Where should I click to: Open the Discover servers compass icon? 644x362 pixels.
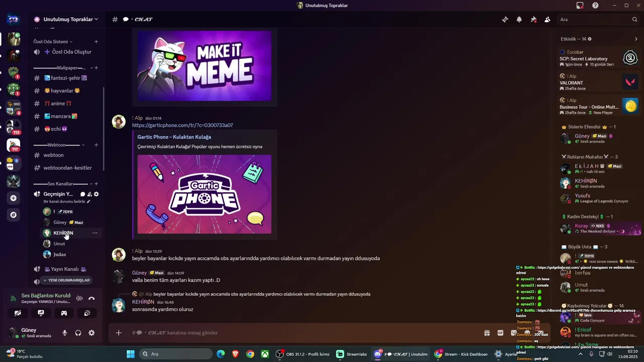click(13, 215)
